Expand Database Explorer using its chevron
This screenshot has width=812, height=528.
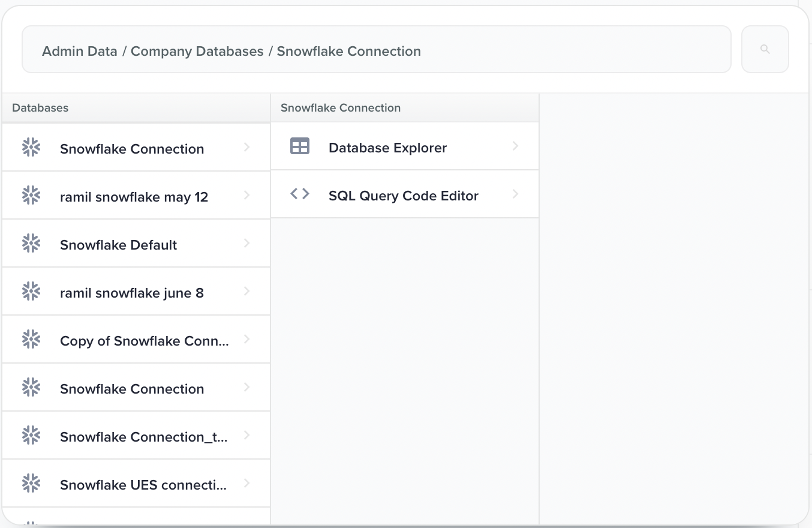tap(515, 146)
